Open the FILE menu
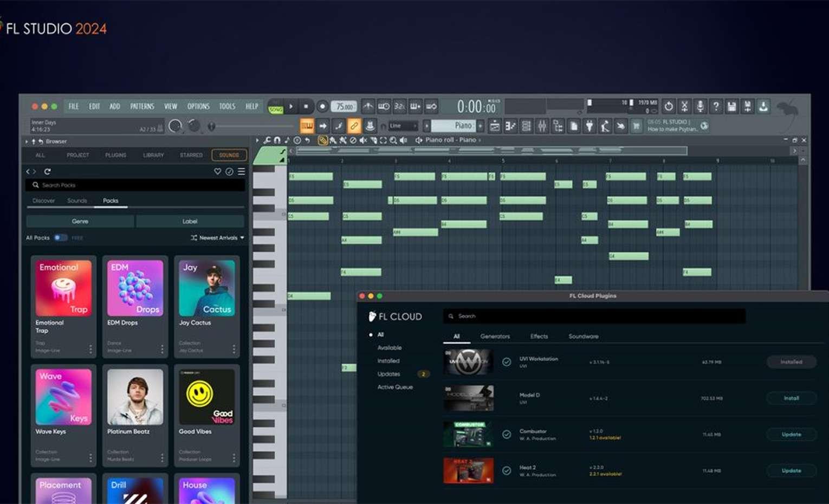Screen dimensions: 829x504 point(74,106)
